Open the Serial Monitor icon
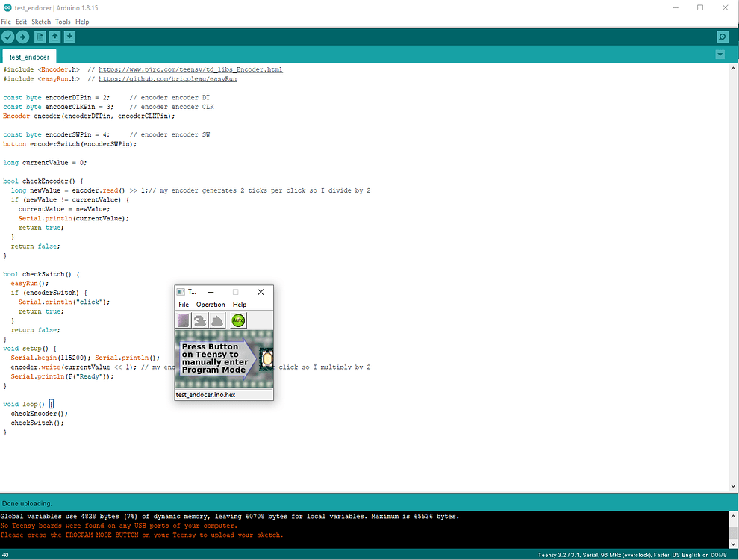This screenshot has width=739, height=560. (722, 37)
